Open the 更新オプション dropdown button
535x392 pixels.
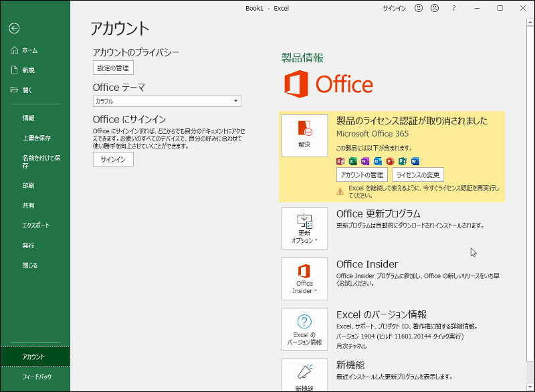coord(304,228)
